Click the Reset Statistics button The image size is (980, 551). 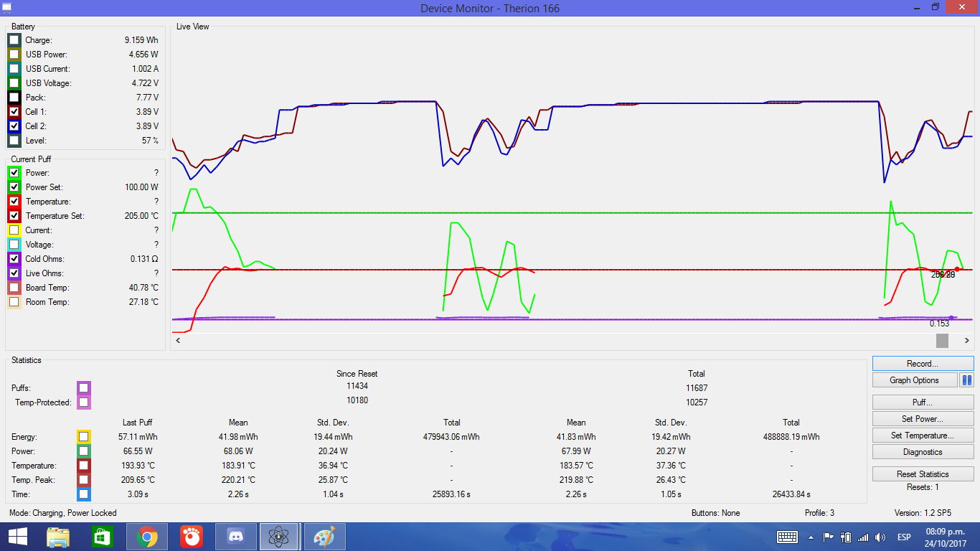pyautogui.click(x=923, y=474)
